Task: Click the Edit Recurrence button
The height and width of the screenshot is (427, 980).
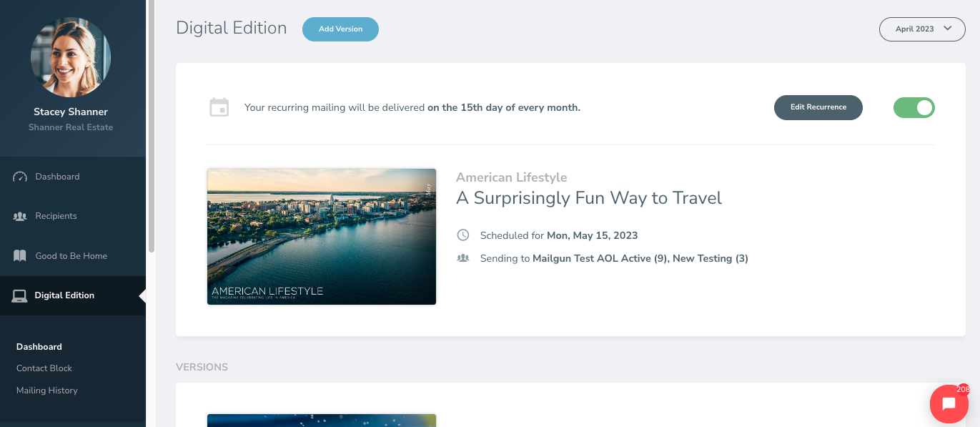Action: point(818,107)
